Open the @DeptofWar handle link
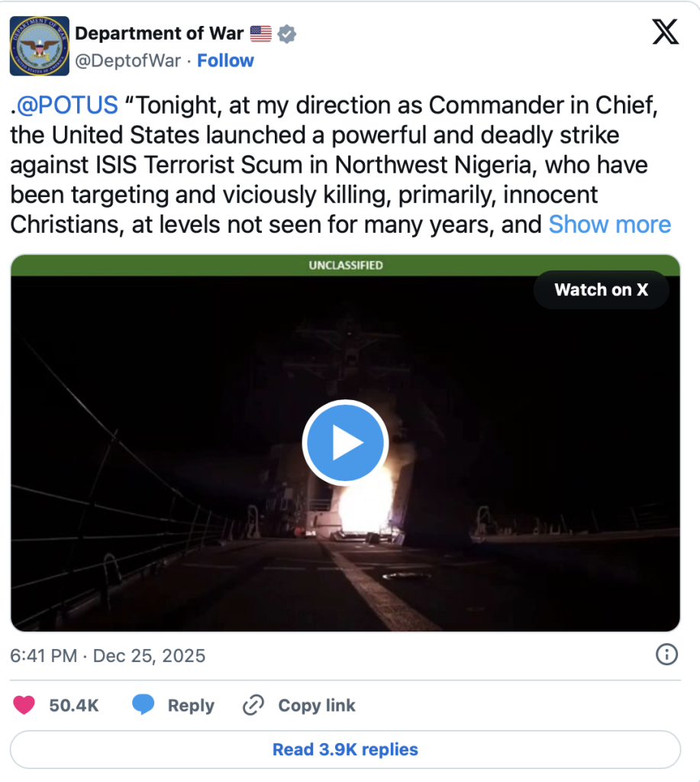This screenshot has height=782, width=700. pos(127,60)
